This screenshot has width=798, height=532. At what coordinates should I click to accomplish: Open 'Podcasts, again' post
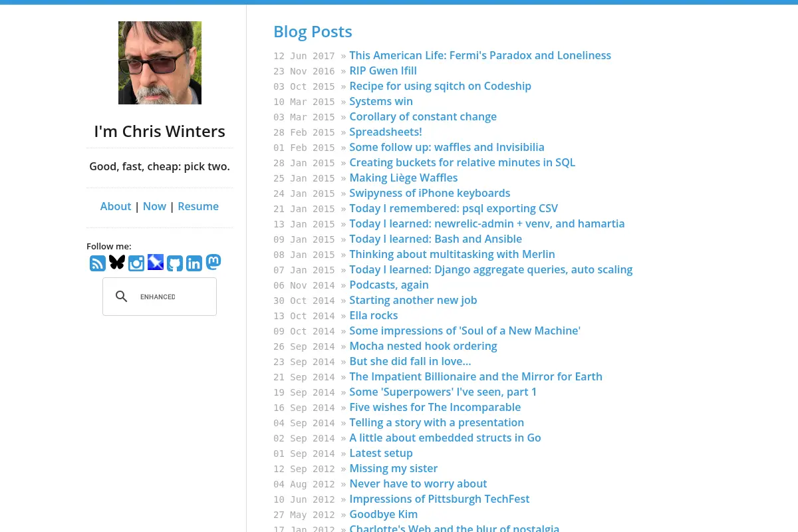[x=389, y=285]
